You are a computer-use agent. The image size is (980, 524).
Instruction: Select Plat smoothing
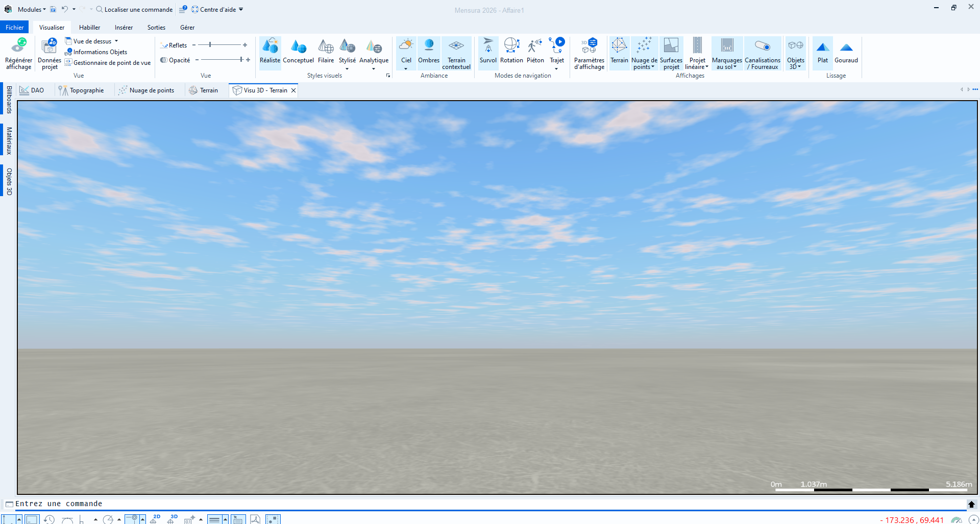[x=822, y=53]
